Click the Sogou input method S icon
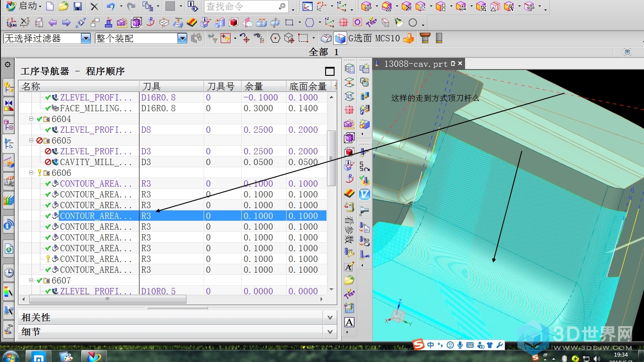Image resolution: width=644 pixels, height=362 pixels. tap(418, 345)
